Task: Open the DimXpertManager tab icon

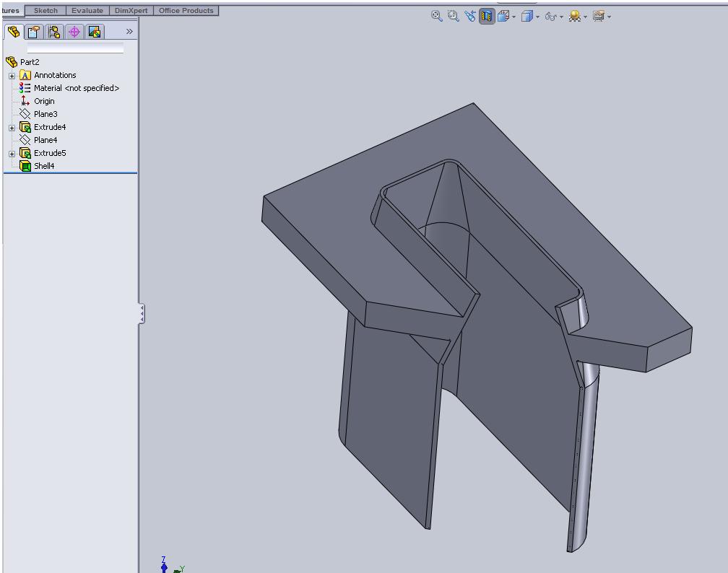Action: point(74,32)
